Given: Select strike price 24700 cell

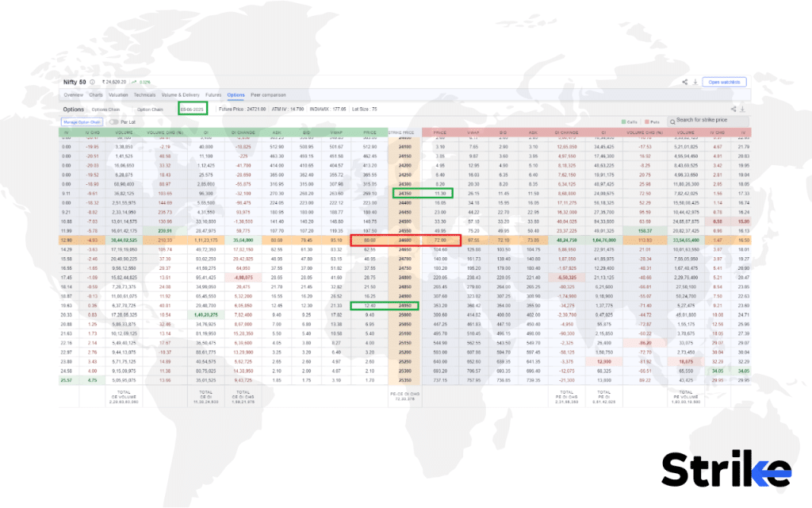Looking at the screenshot, I should pos(405,259).
